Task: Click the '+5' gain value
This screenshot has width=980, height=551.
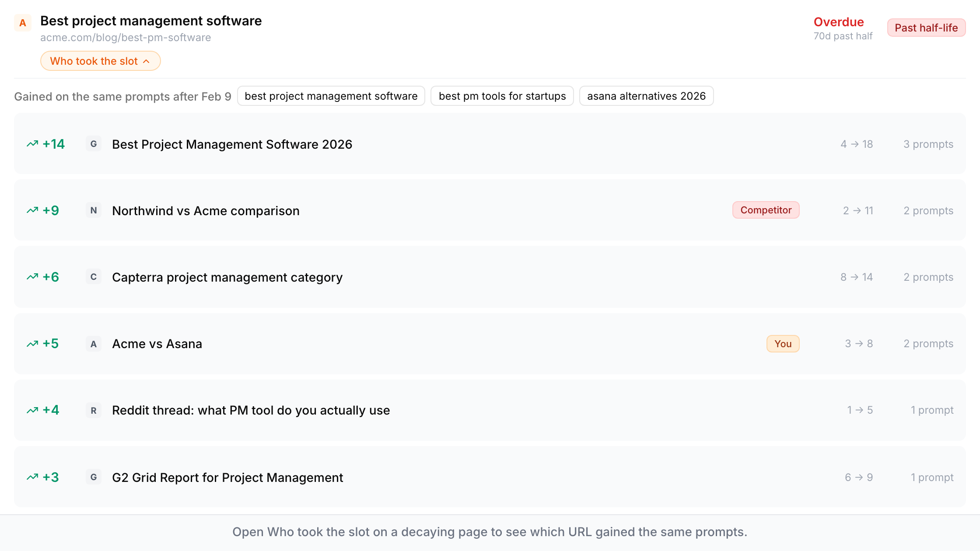Action: (51, 344)
